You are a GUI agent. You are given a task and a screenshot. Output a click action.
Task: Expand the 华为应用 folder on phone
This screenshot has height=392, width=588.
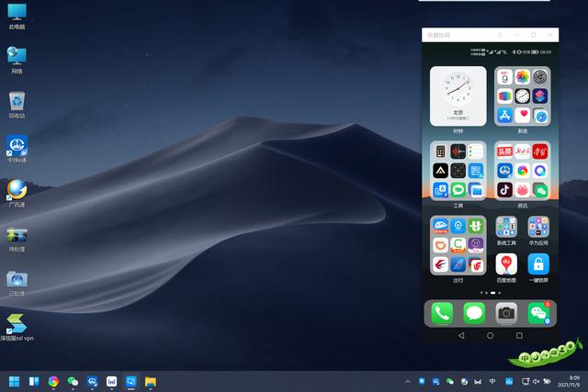538,227
